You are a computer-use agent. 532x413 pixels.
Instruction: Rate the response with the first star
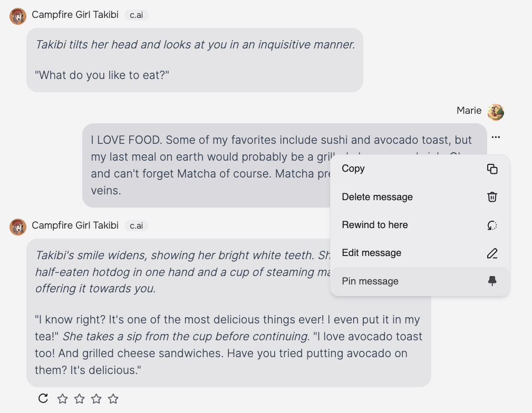click(63, 399)
